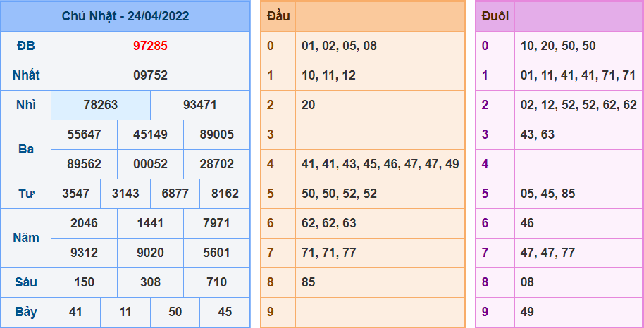Click the date header Chủ Nhật - 24/04/2022
644x328 pixels.
(125, 16)
